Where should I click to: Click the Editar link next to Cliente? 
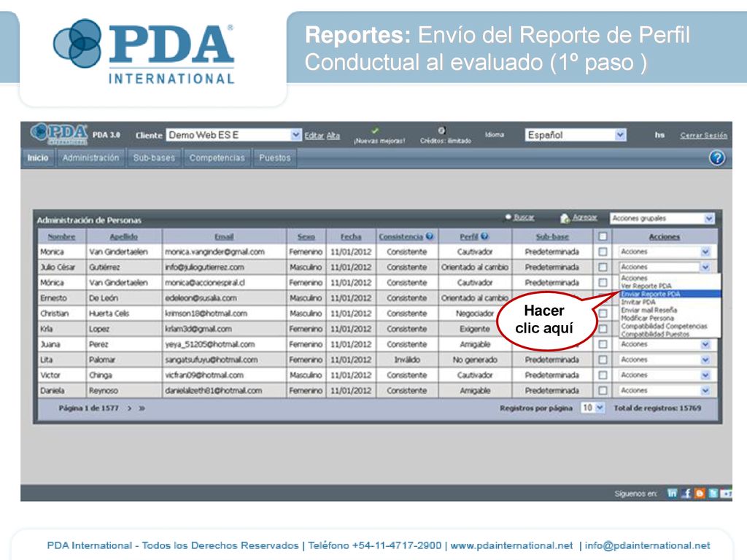(x=314, y=135)
